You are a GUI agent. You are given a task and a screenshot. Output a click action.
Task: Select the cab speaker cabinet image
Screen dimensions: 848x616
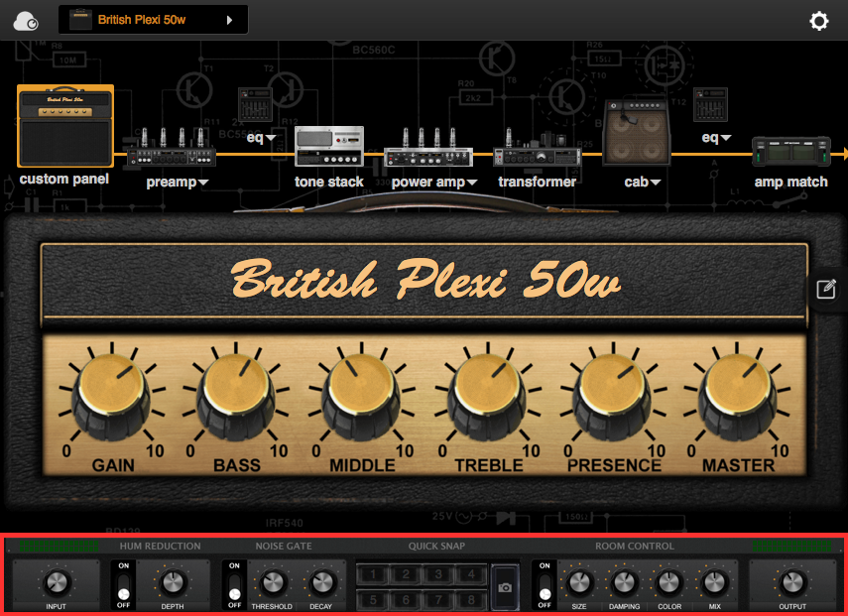[637, 132]
